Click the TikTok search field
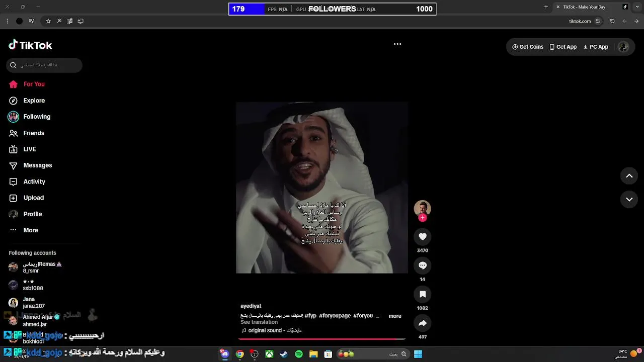Viewport: 644px width, 362px height. pyautogui.click(x=44, y=65)
